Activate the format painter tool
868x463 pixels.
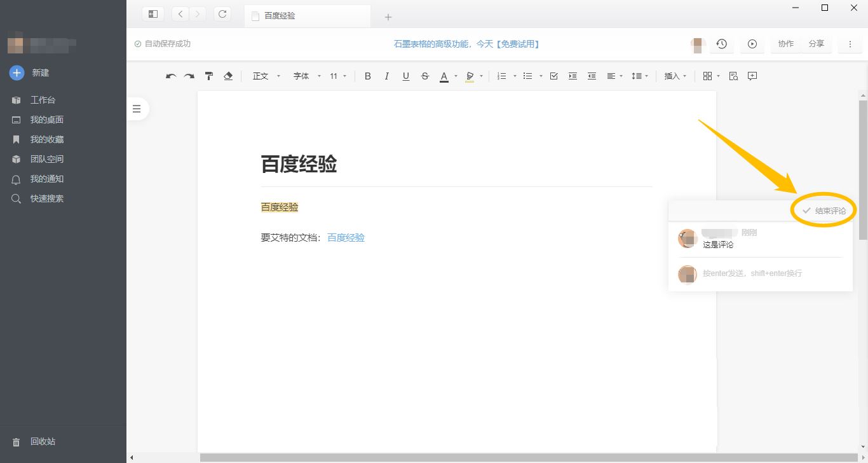[x=209, y=76]
